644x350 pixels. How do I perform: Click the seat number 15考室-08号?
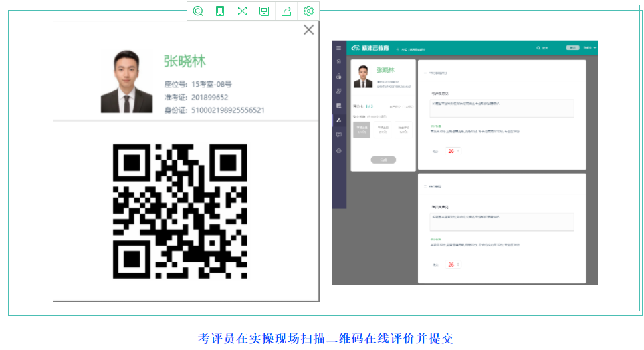point(211,85)
